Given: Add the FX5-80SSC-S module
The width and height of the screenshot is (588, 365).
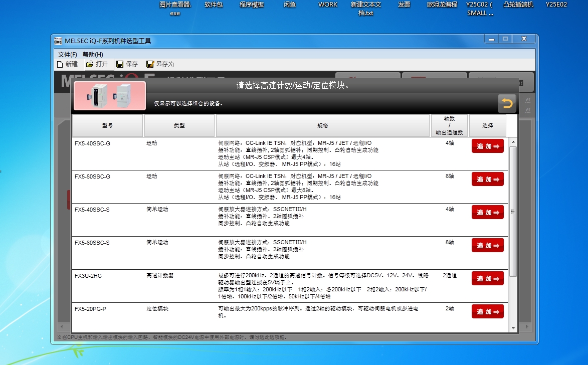Looking at the screenshot, I should 487,245.
